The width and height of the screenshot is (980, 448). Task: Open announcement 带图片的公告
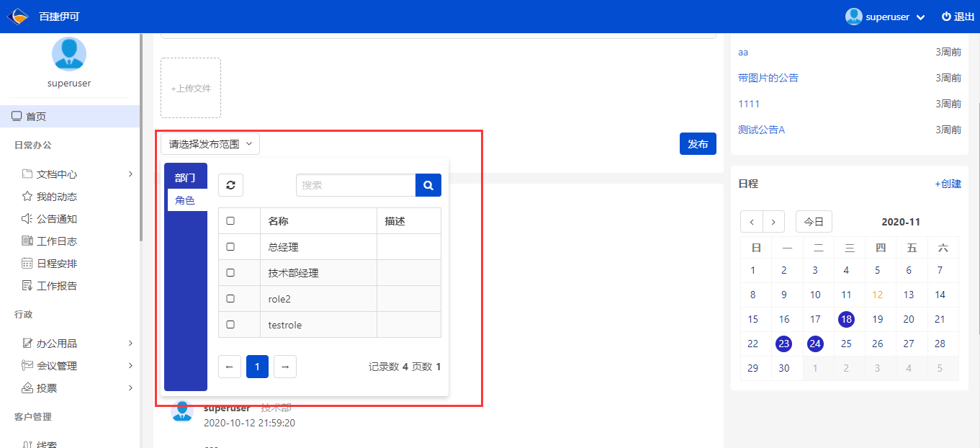pos(768,78)
